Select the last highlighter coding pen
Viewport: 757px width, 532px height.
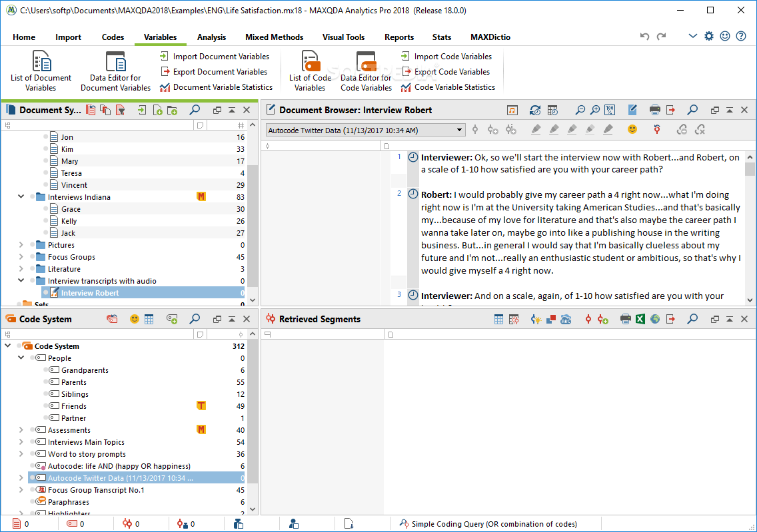[608, 129]
